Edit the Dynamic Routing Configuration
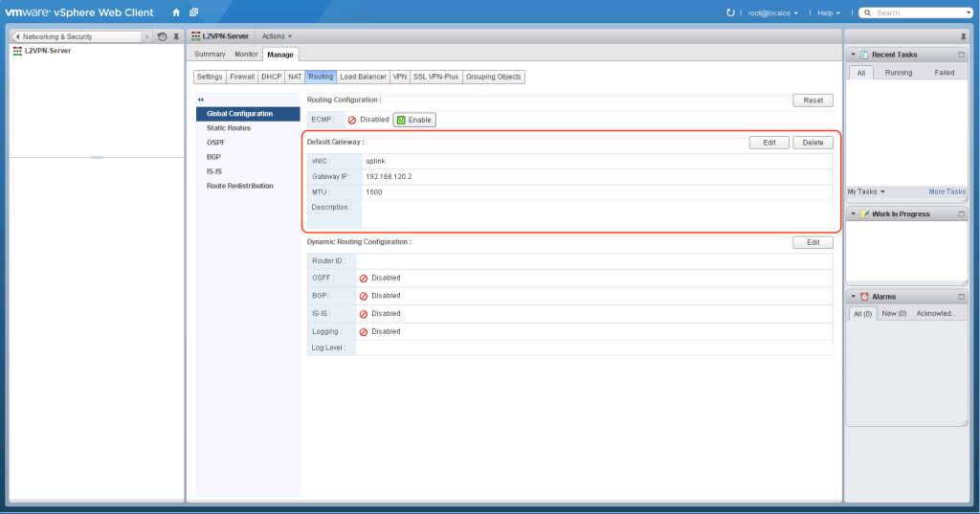 click(x=813, y=242)
